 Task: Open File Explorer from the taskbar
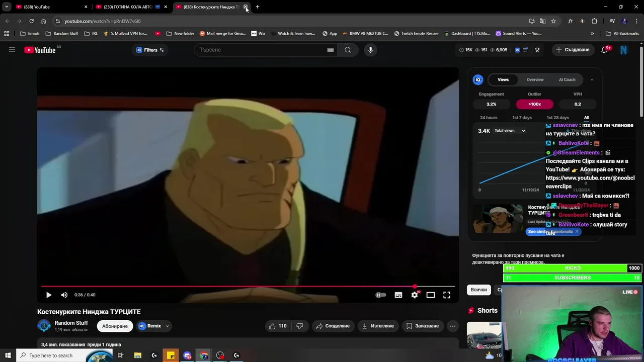138,355
